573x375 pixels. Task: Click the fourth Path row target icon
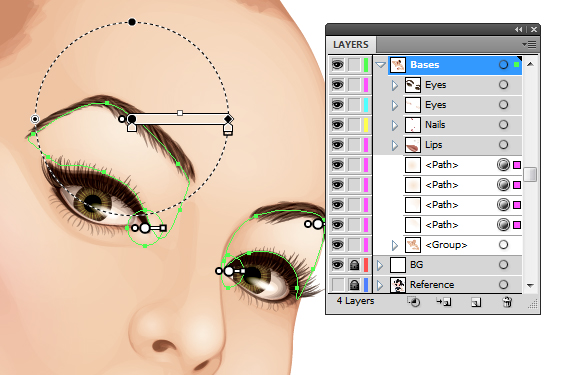tap(503, 224)
